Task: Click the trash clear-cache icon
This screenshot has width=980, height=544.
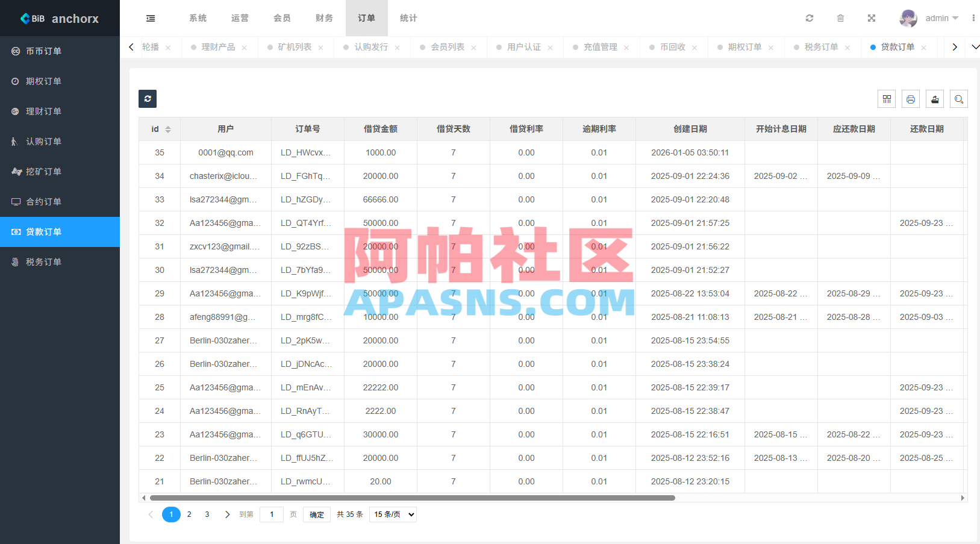Action: point(840,18)
